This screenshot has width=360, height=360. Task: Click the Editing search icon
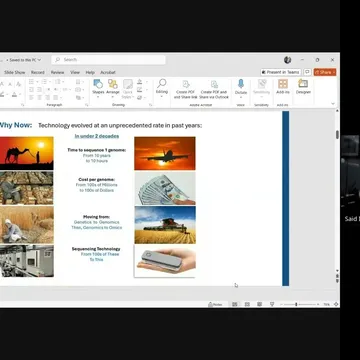coord(162,83)
